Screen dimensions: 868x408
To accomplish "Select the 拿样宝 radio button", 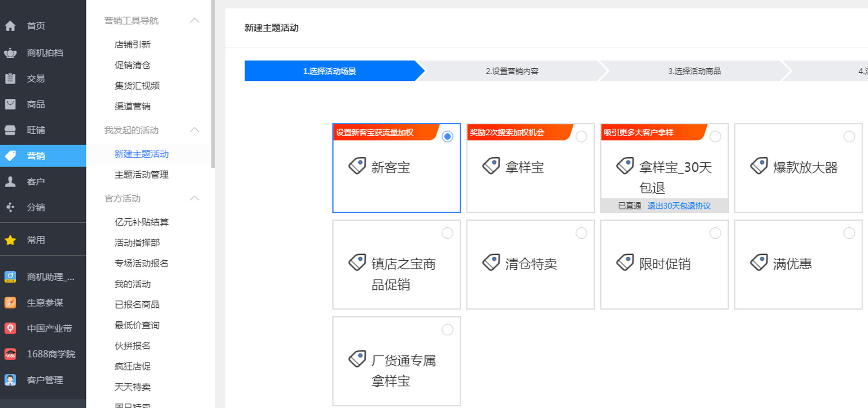I will [x=581, y=136].
